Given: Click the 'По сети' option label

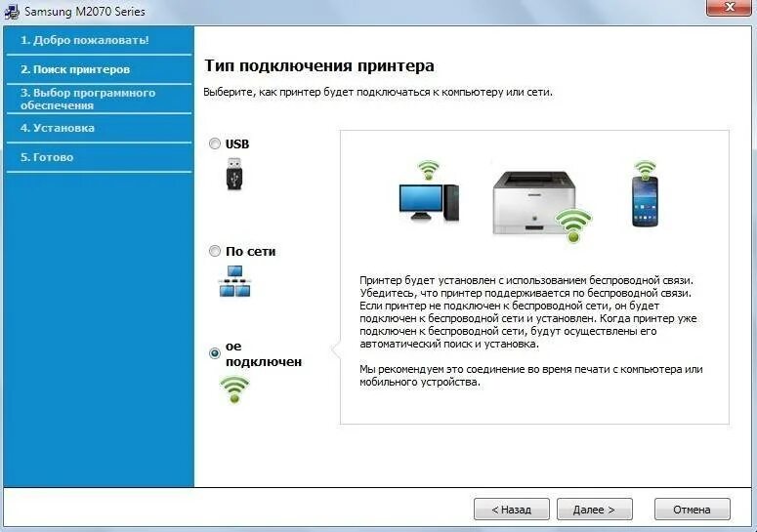Looking at the screenshot, I should tap(251, 251).
